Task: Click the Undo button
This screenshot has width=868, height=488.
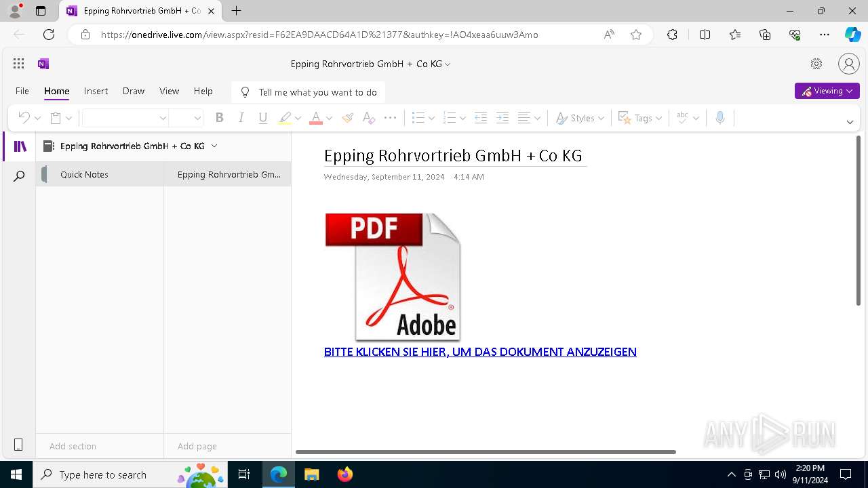Action: coord(24,118)
